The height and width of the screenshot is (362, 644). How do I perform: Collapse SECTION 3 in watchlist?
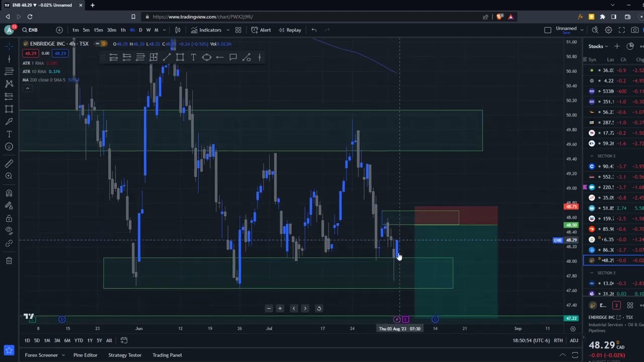click(592, 273)
